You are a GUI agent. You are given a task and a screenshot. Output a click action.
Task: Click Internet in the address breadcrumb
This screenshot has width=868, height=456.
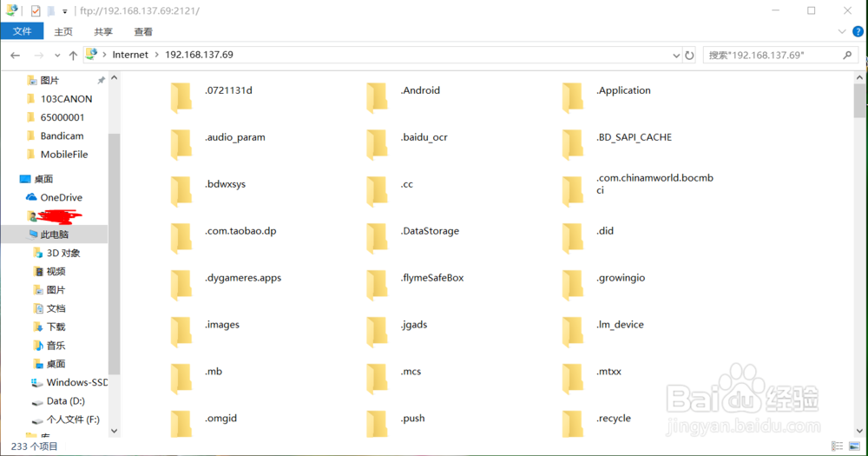click(x=130, y=55)
